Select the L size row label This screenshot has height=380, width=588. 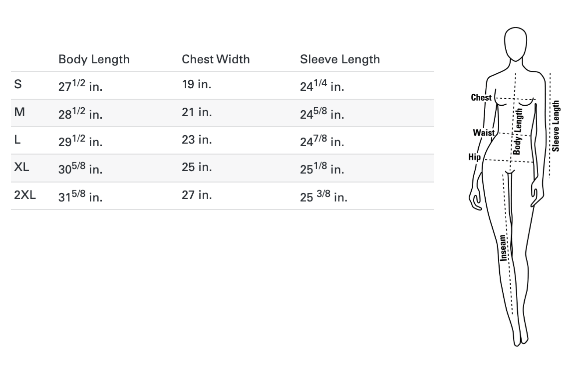coord(17,140)
